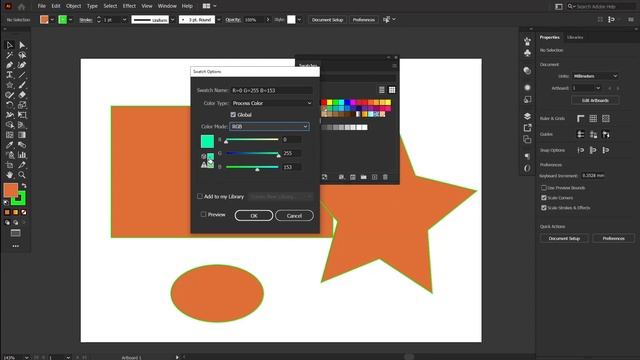
Task: Select the Eraser tool
Action: 22,95
